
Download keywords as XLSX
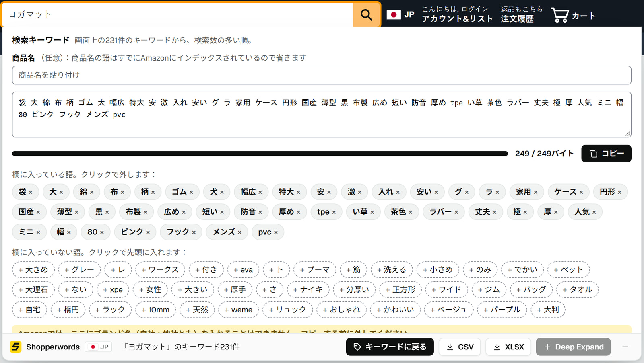point(508,347)
